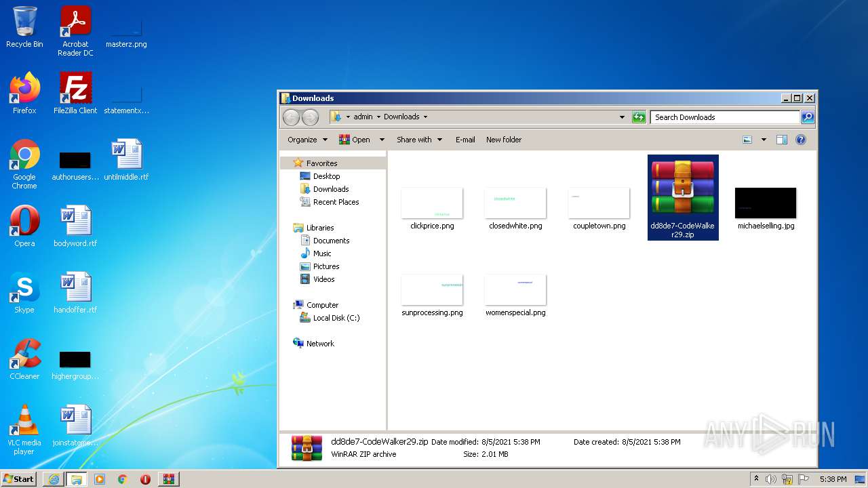868x488 pixels.
Task: Launch CCleaner desktop shortcut
Action: tap(24, 359)
